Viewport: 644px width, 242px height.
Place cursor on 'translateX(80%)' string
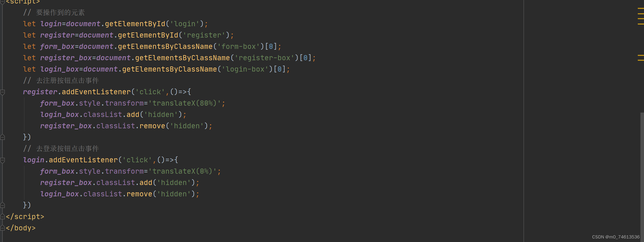[x=185, y=103]
